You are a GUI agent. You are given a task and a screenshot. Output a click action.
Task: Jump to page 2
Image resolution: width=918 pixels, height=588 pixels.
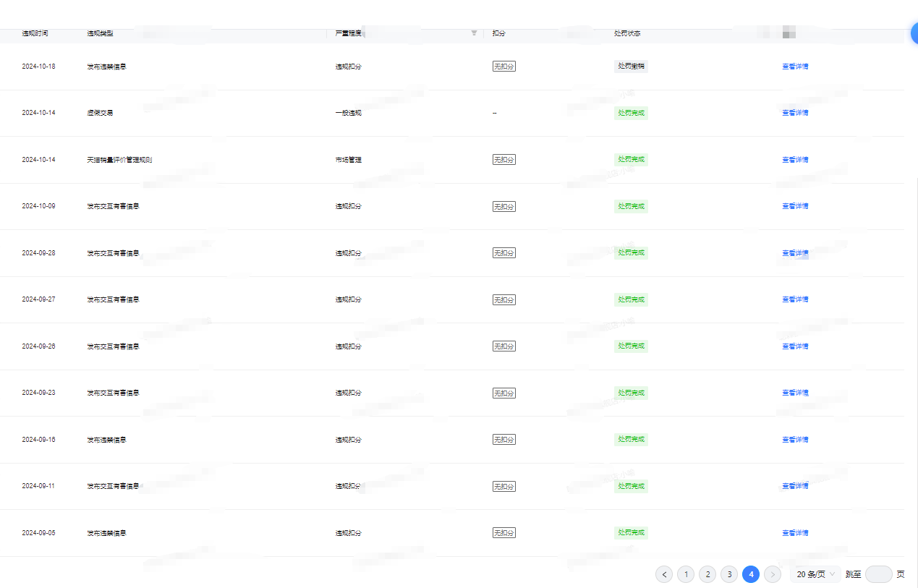(707, 574)
